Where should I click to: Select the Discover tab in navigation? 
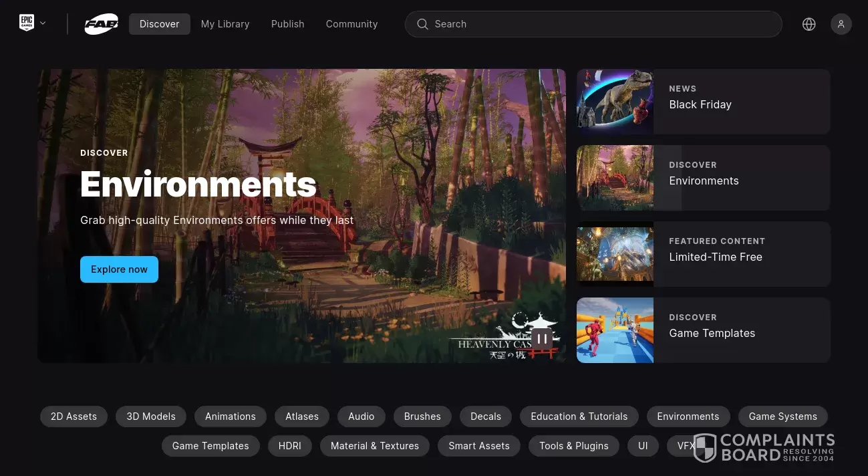click(160, 24)
